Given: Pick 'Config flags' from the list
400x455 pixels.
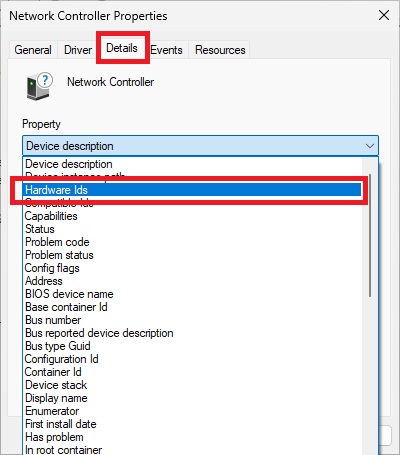Looking at the screenshot, I should 193,268.
